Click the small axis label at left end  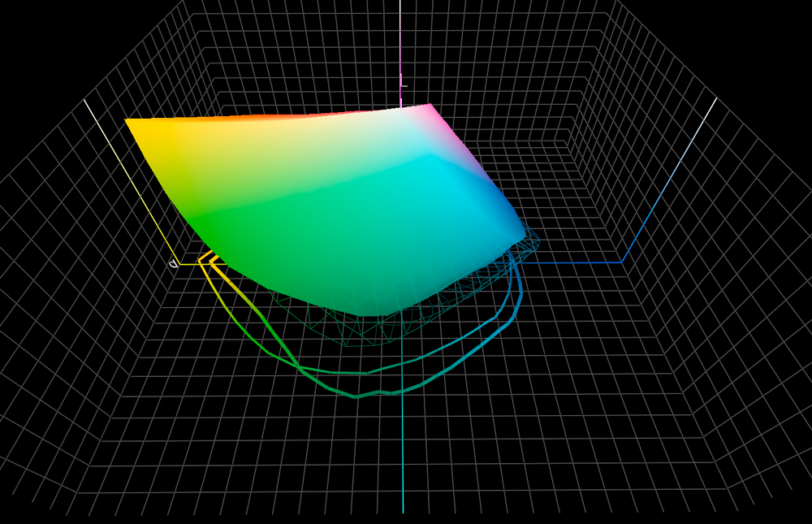click(173, 264)
